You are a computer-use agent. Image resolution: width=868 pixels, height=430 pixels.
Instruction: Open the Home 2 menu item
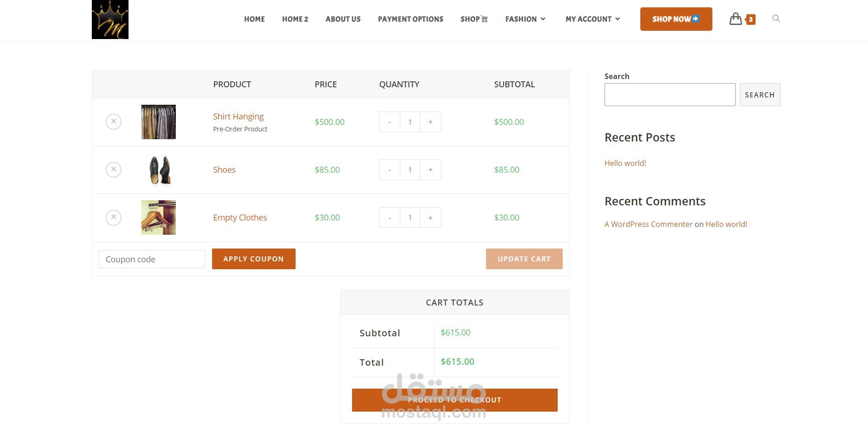coord(295,19)
